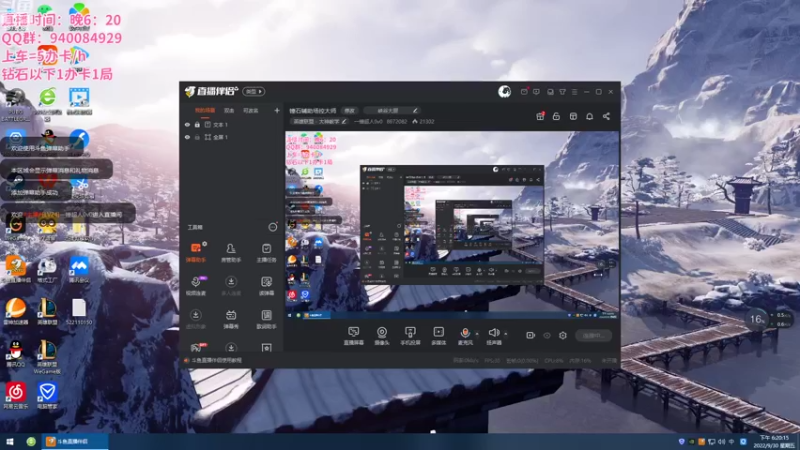Edit the 英雄联盟 category pencil icon

(x=344, y=121)
